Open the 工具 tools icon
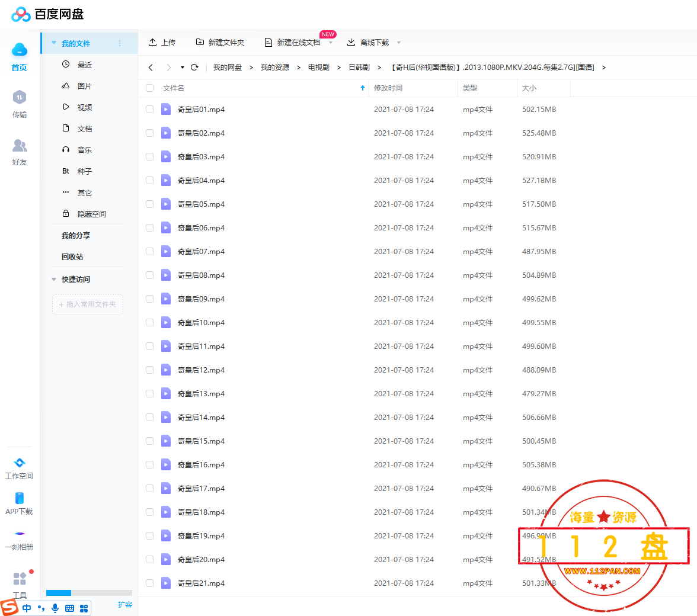The width and height of the screenshot is (697, 616). click(x=19, y=578)
